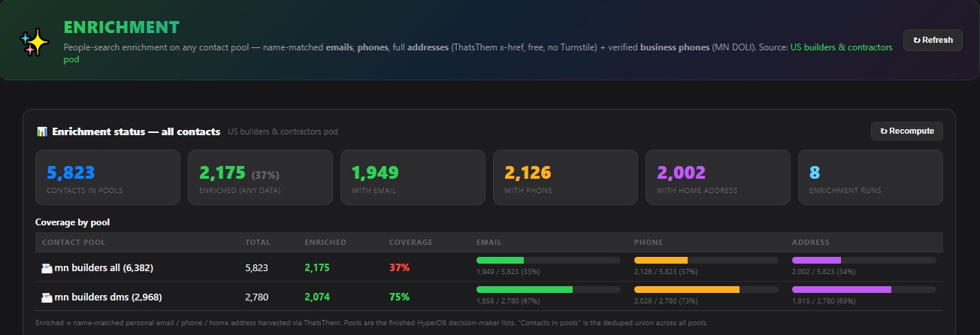Screen dimensions: 980x335
Task: Click the orange phone bar for mn builders dms
Action: coord(687,289)
